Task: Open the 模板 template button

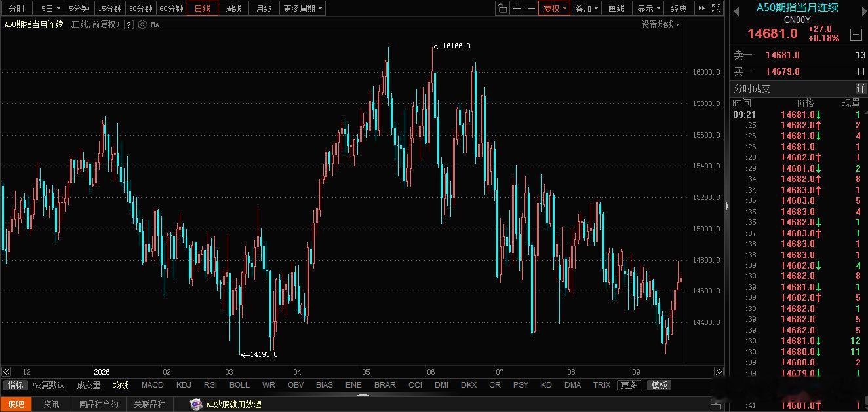Action: 659,385
